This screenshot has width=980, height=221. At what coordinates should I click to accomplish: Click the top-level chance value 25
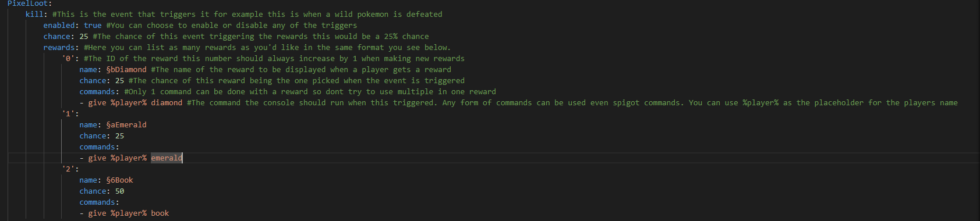tap(84, 36)
